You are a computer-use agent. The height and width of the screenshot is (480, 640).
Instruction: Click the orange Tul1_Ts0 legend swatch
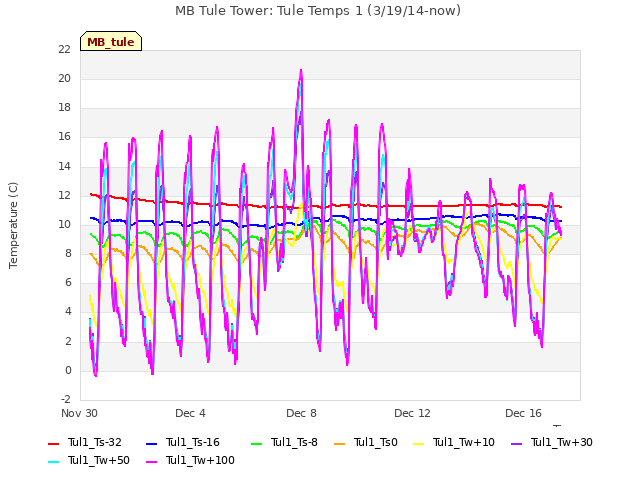coord(339,443)
